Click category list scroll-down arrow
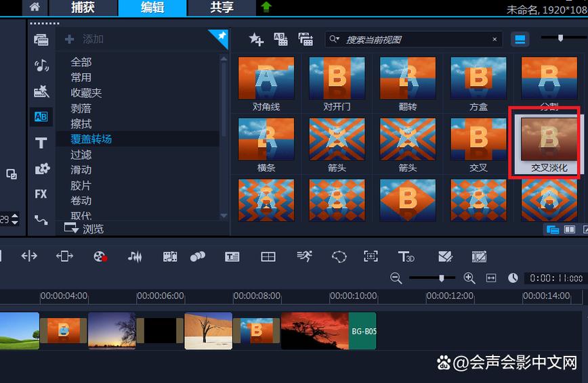Image resolution: width=588 pixels, height=383 pixels. click(x=224, y=215)
